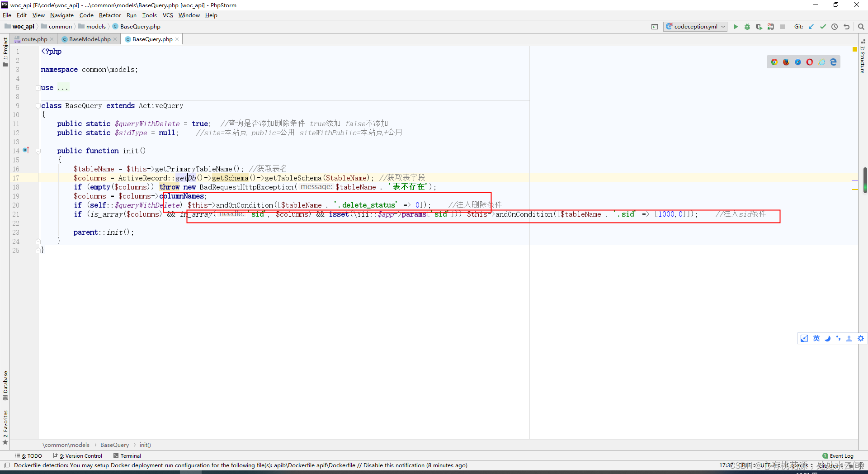Open the 4 spaces indent selector
The width and height of the screenshot is (868, 474).
coord(799,465)
